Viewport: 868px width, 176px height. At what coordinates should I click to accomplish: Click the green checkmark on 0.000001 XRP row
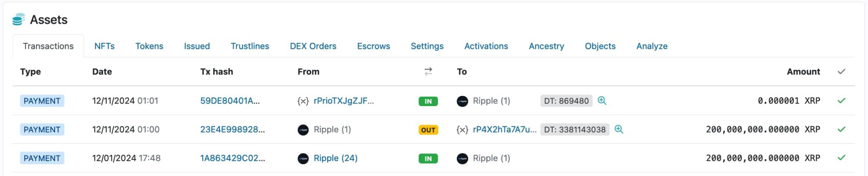coord(841,101)
